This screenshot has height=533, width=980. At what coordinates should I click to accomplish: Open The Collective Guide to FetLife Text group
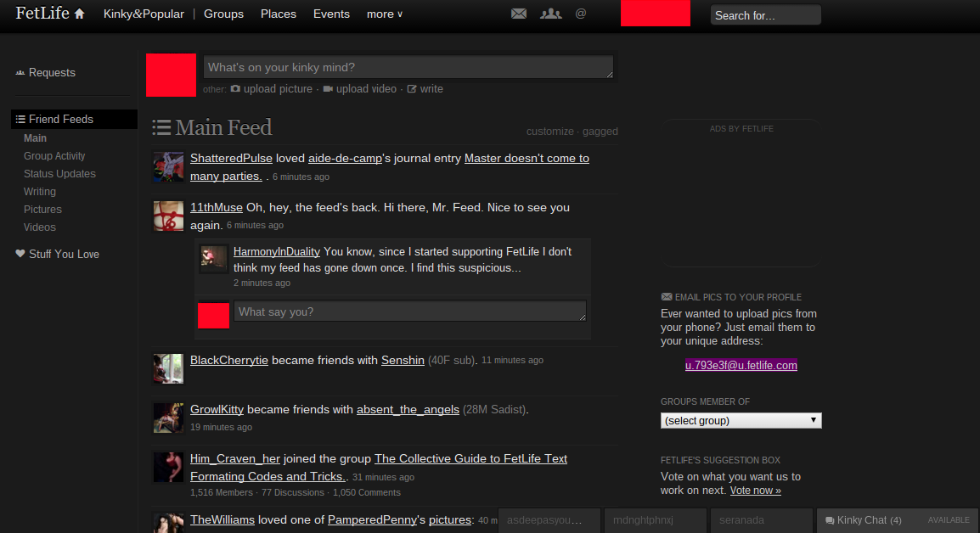pyautogui.click(x=470, y=458)
